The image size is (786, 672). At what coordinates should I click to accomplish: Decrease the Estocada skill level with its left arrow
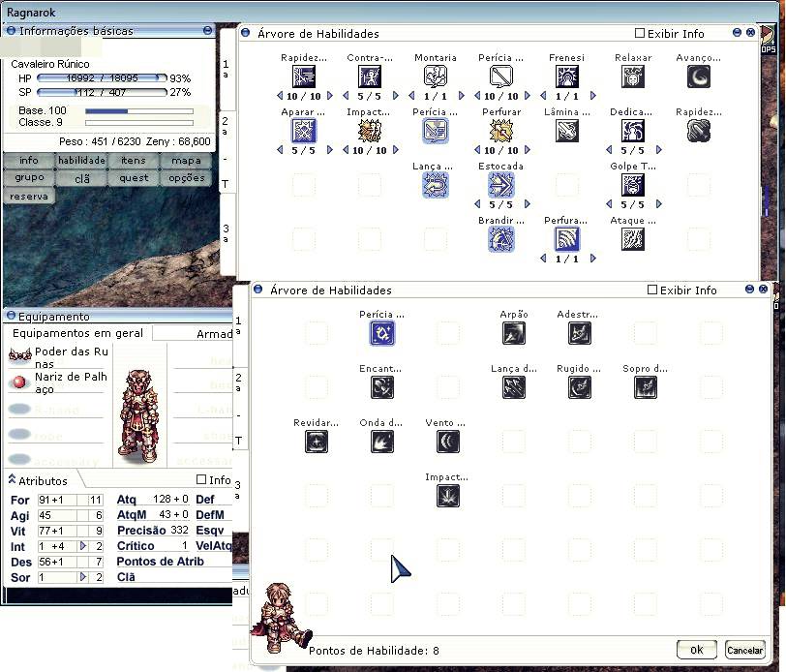coord(477,203)
